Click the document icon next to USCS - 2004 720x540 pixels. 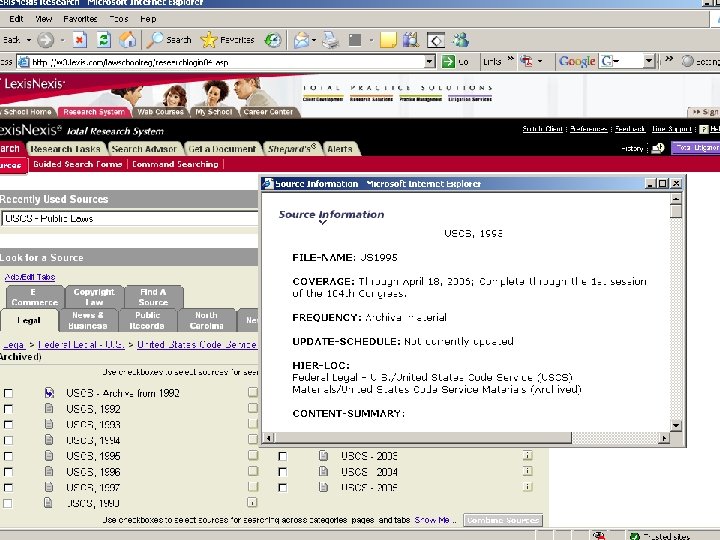click(x=323, y=471)
